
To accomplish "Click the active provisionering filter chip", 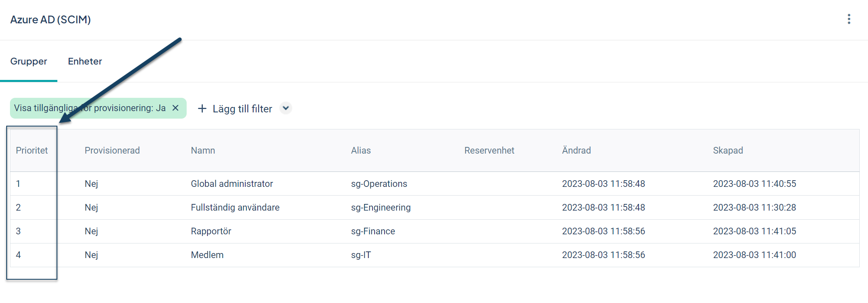I will 98,108.
